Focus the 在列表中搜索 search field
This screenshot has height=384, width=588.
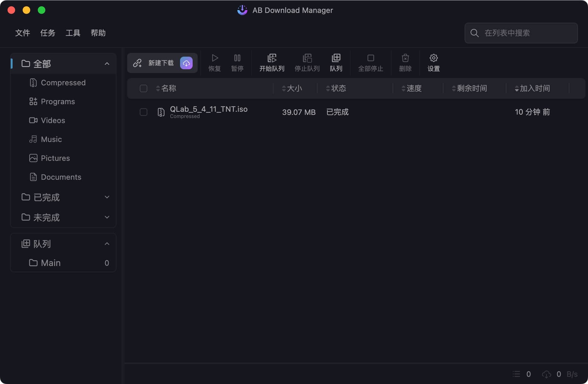coord(521,33)
